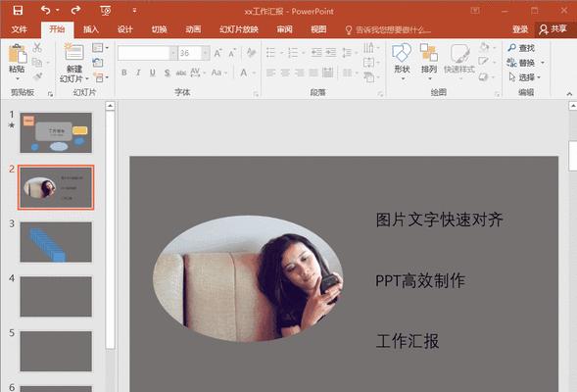Select slide 4 thumbnail
Screen dimensions: 577x392
click(56, 296)
